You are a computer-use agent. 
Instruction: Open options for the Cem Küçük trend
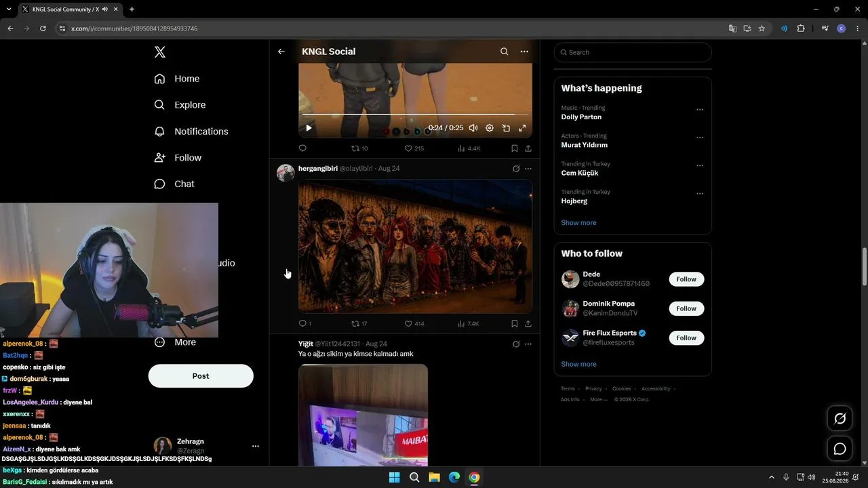pyautogui.click(x=700, y=165)
